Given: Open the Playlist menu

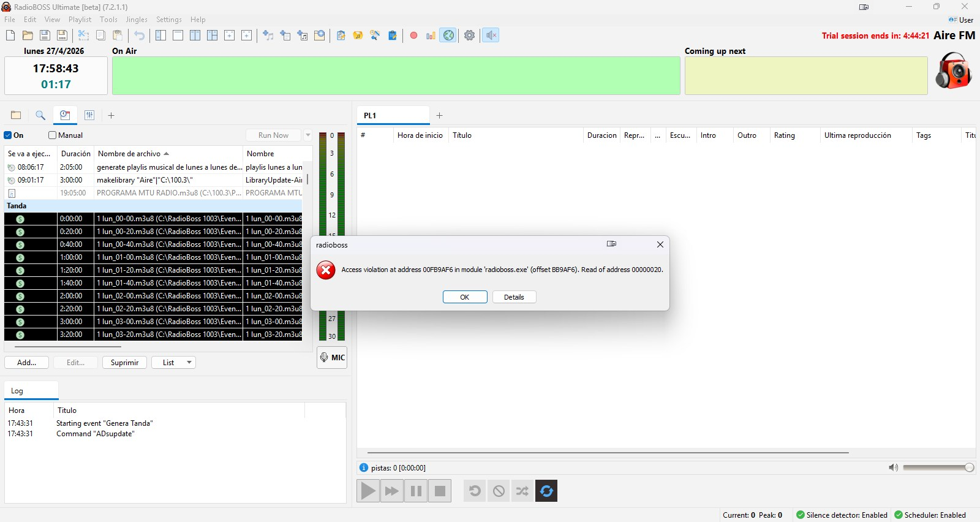Looking at the screenshot, I should 80,20.
